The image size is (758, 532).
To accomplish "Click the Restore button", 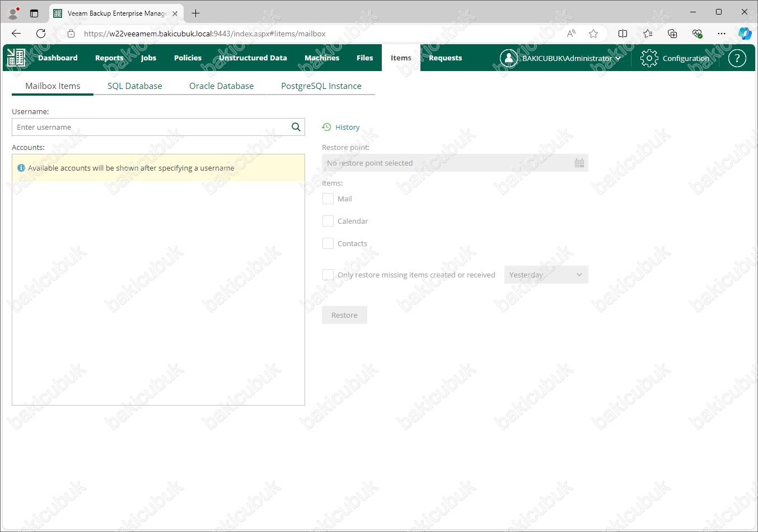I will pos(344,315).
